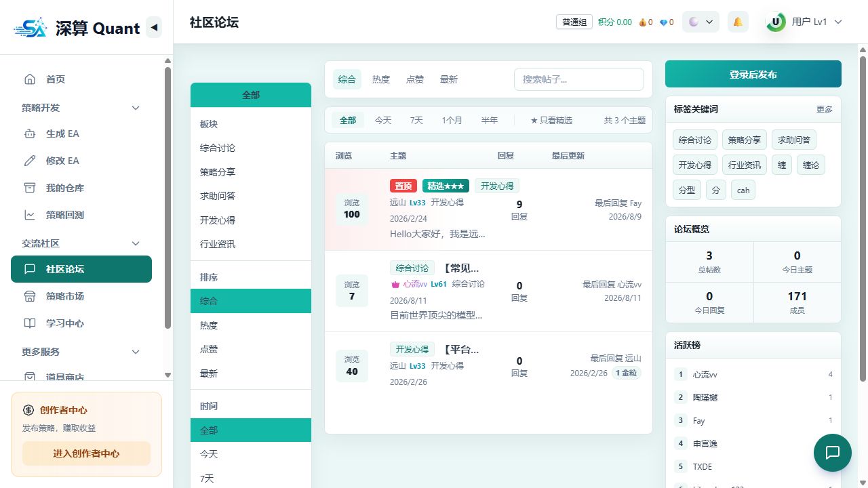
Task: Click the 我的仓库 archive icon
Action: coord(30,188)
